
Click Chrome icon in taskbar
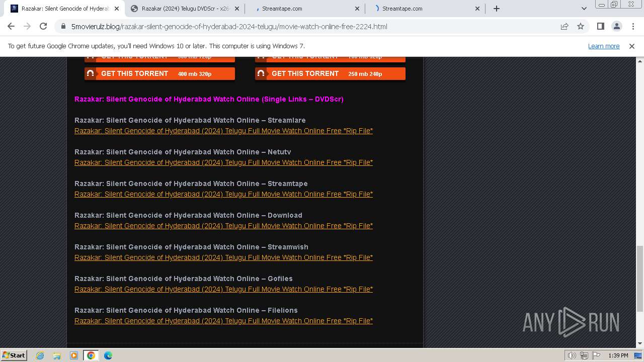click(91, 355)
